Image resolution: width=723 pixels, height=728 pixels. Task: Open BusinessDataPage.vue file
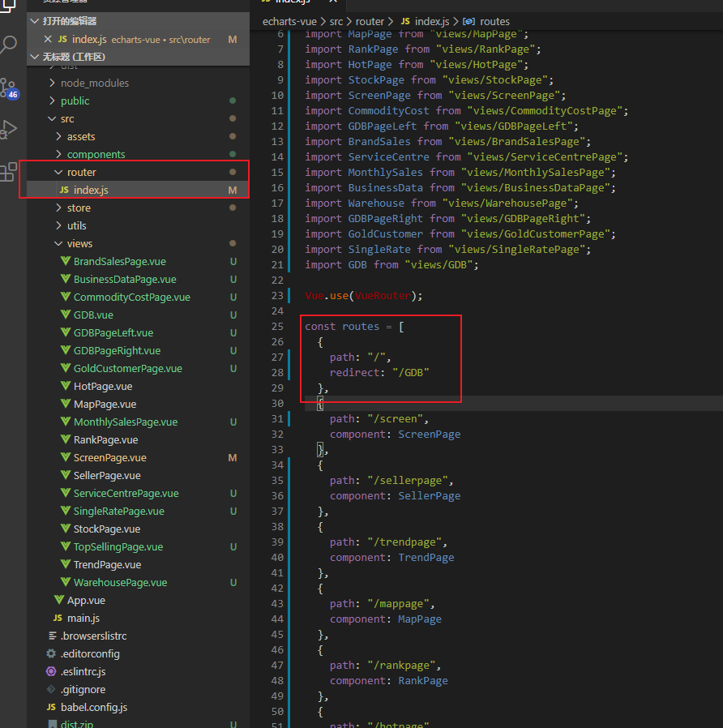click(x=138, y=280)
